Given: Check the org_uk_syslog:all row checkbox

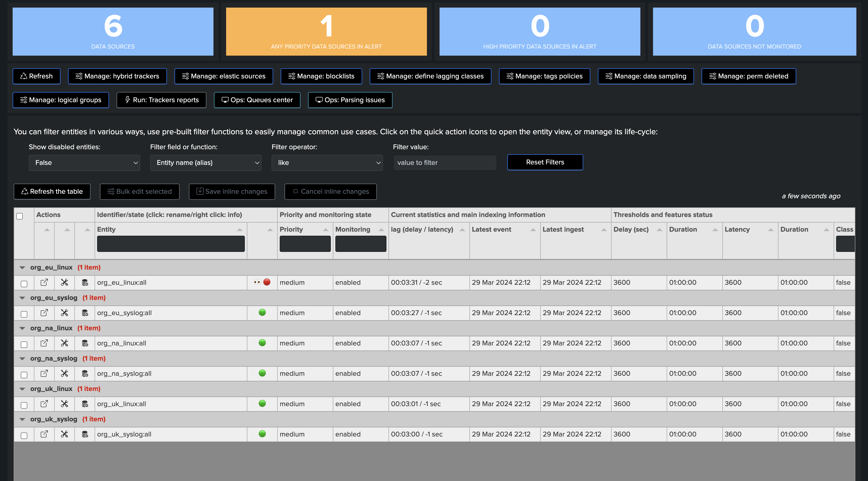Looking at the screenshot, I should coord(24,435).
